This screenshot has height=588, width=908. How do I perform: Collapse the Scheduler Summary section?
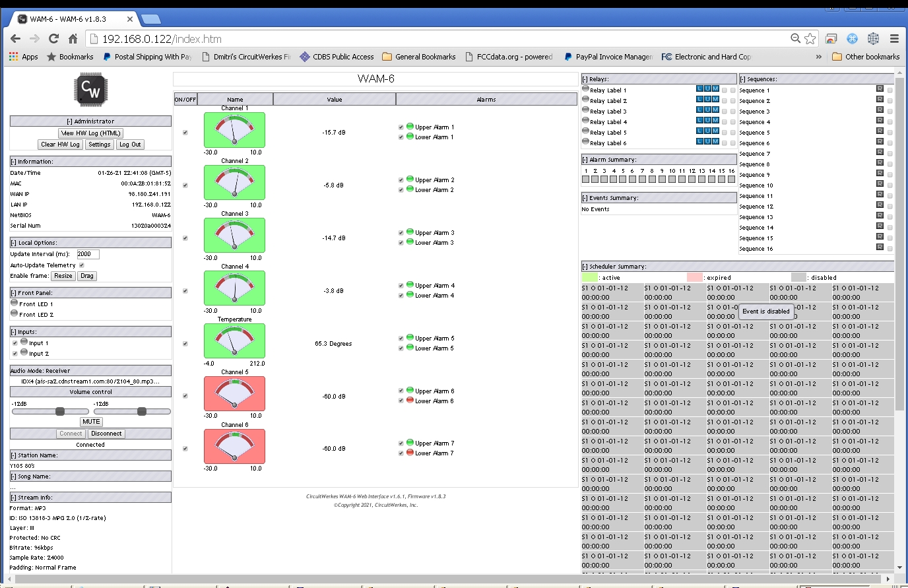coord(585,267)
